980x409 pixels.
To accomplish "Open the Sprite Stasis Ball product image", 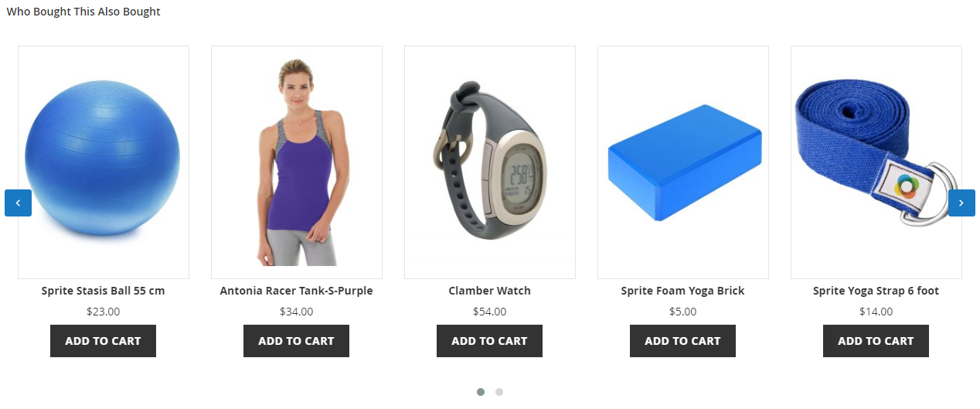I will 104,162.
